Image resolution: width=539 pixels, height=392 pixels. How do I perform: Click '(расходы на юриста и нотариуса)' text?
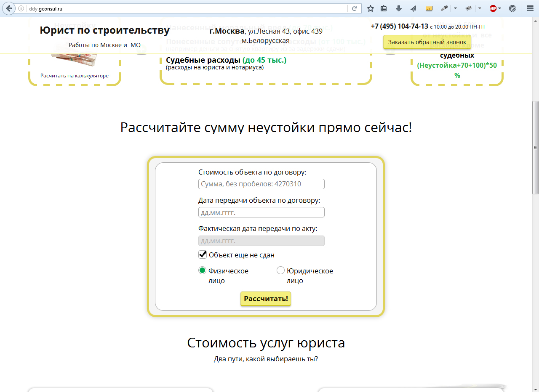215,67
